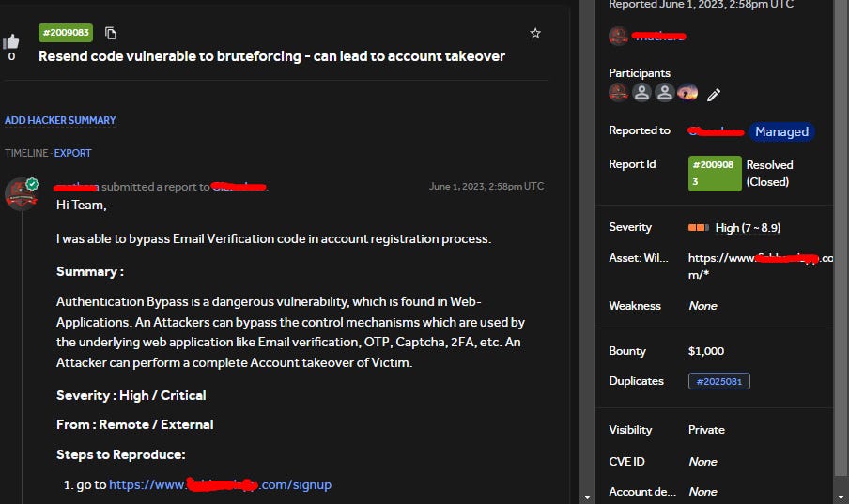Open the duplicate report #2025081
The width and height of the screenshot is (849, 504).
click(719, 381)
